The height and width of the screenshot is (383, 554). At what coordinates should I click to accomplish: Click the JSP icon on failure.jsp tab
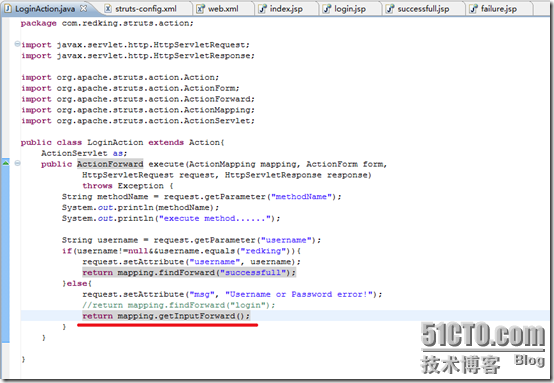tap(473, 8)
